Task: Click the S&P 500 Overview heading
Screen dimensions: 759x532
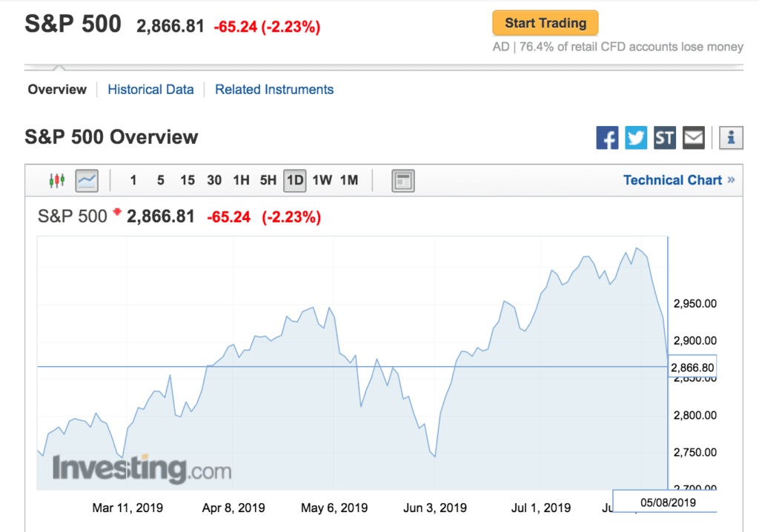Action: tap(111, 137)
